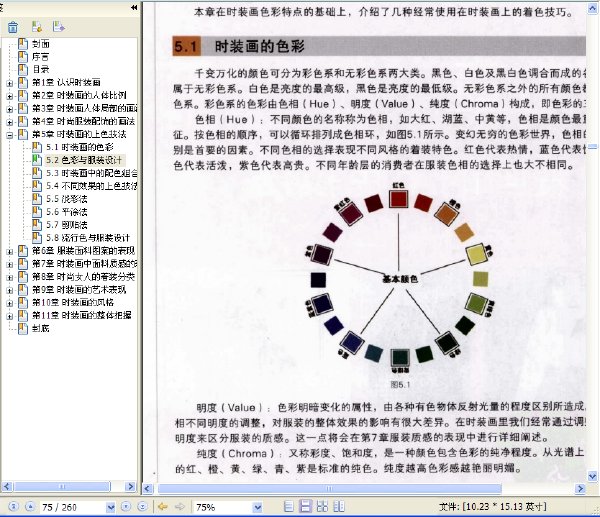Click the 75 / 260 page field
Viewport: 600px width, 517px height.
[x=73, y=507]
